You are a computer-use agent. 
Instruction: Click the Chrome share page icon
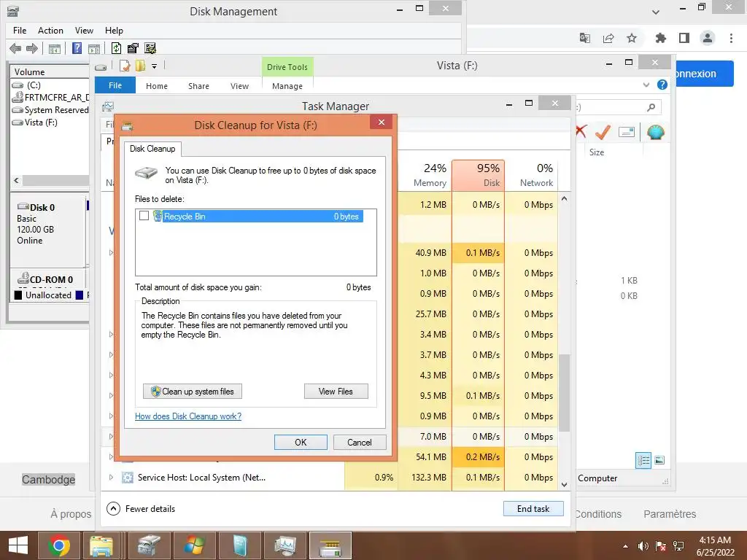(608, 38)
